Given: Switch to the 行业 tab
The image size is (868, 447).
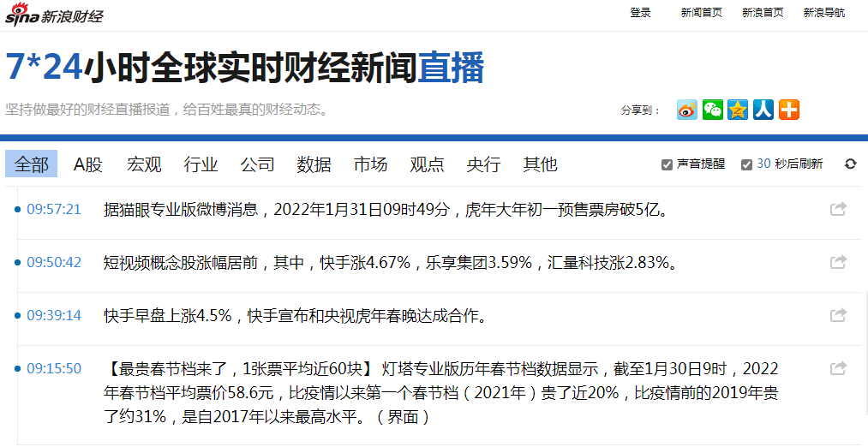Looking at the screenshot, I should tap(201, 164).
